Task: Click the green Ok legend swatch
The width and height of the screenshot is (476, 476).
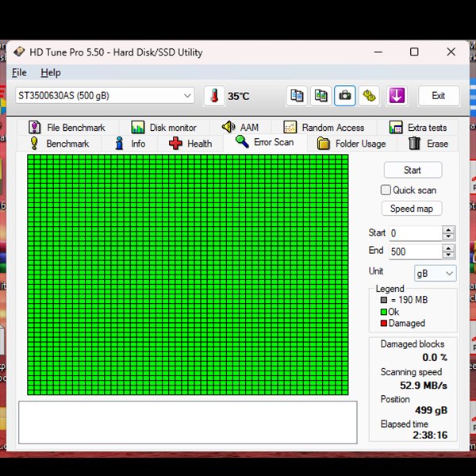Action: click(384, 312)
